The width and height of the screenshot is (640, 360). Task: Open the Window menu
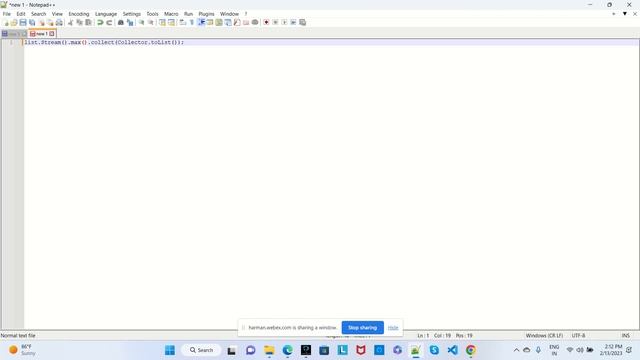point(229,14)
